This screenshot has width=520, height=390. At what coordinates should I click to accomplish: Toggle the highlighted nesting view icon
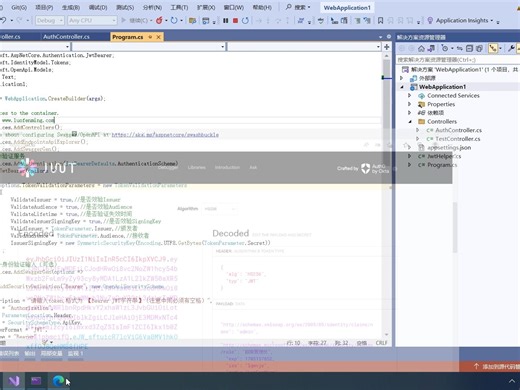(493, 49)
